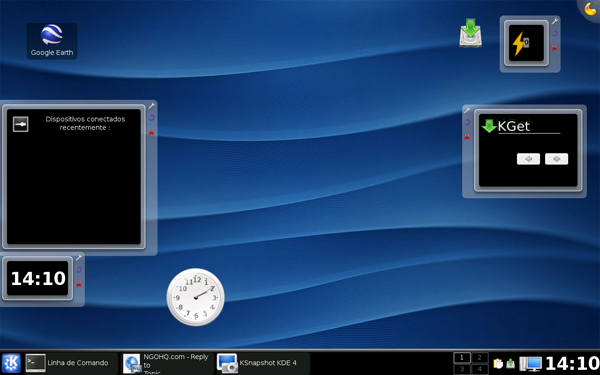Click the KGet widget's rotate handle
Viewport: 600px width, 375px height.
click(x=467, y=122)
